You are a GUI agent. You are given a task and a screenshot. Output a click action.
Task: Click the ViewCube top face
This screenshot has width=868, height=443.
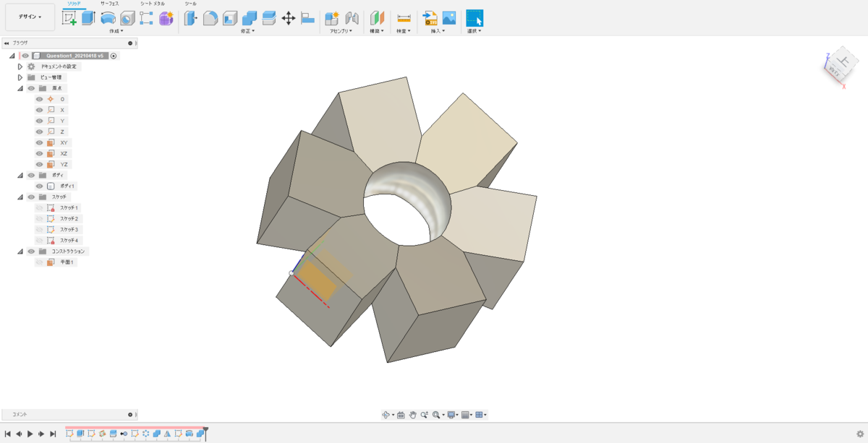(843, 60)
